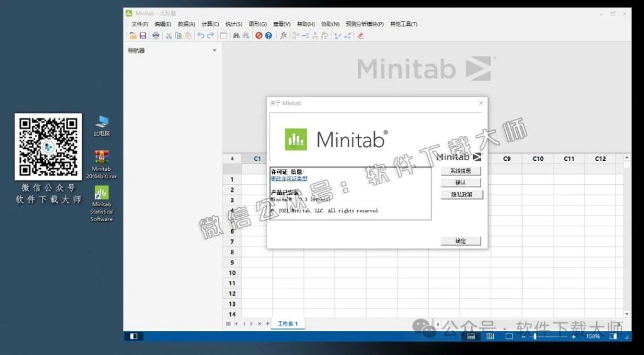Image resolution: width=644 pixels, height=355 pixels.
Task: Click the Save project toolbar icon
Action: pos(143,36)
